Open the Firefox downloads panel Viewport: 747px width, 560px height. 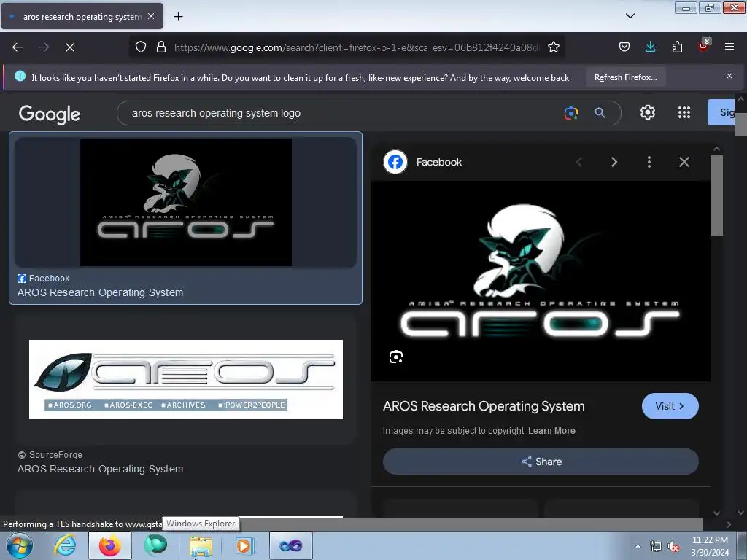650,47
